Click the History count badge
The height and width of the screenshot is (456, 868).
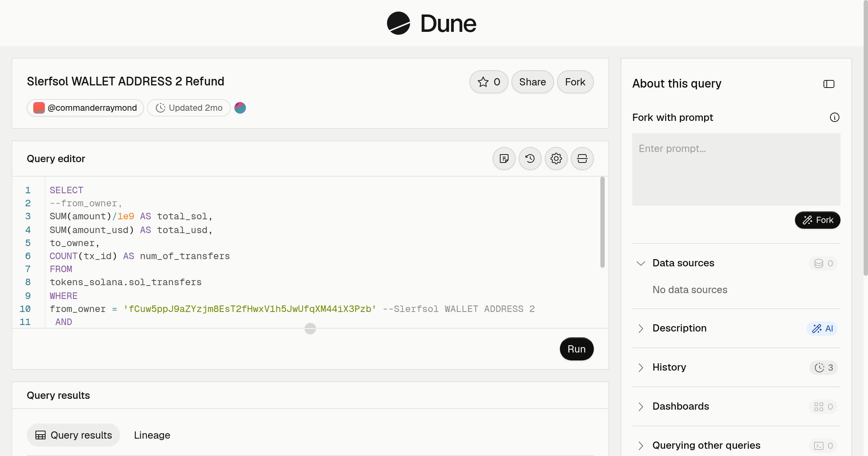click(824, 367)
